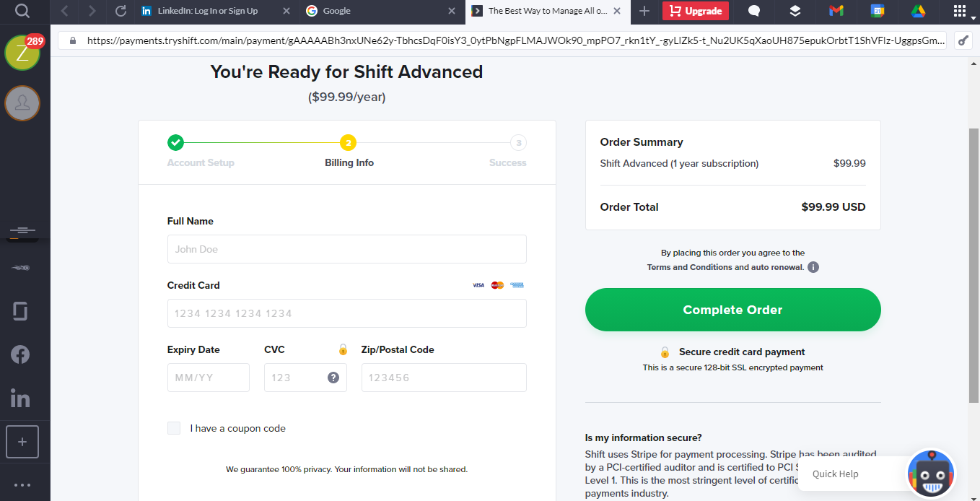Screen dimensions: 980x501
Task: Open the Terms and Conditions link
Action: [x=689, y=267]
